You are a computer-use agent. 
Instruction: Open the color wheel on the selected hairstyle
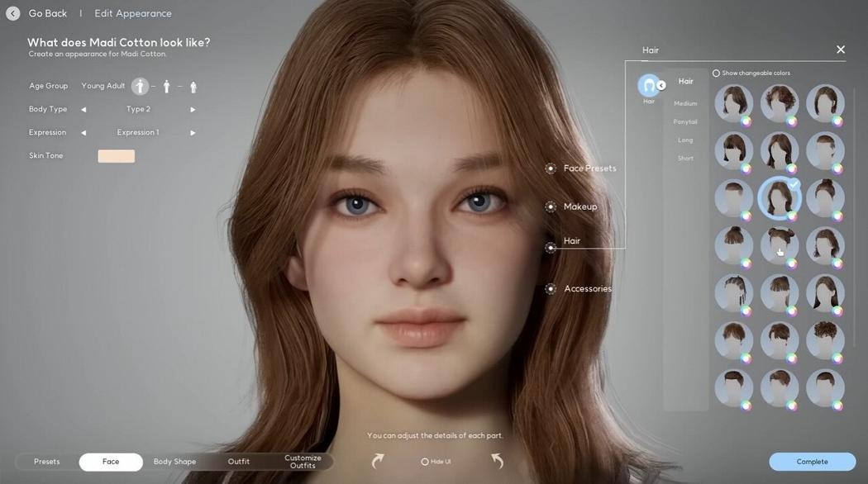click(x=792, y=215)
